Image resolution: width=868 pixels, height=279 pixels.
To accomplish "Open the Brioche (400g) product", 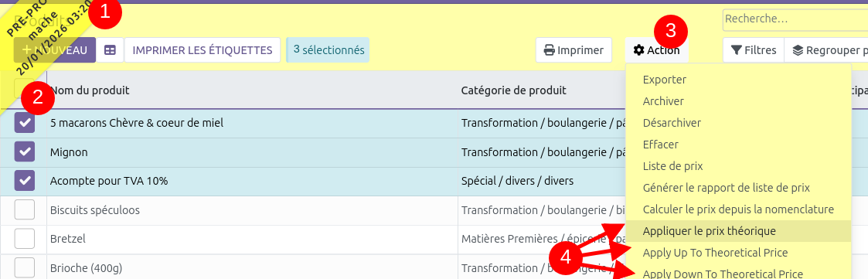I will tap(86, 268).
